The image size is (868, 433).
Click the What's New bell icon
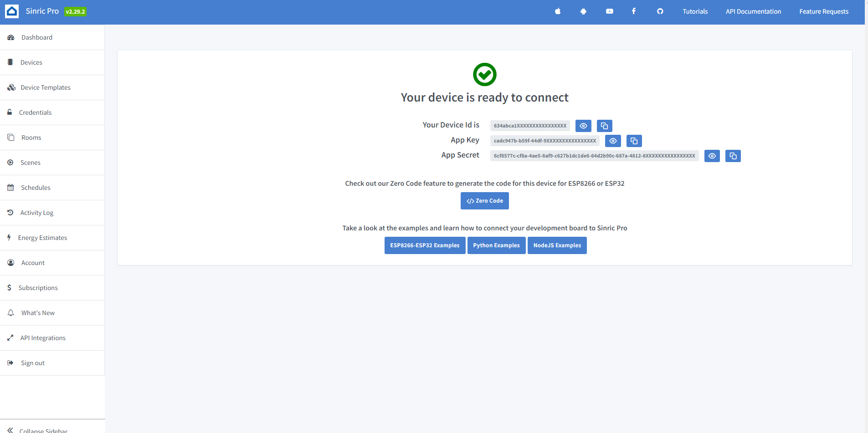[x=11, y=313]
